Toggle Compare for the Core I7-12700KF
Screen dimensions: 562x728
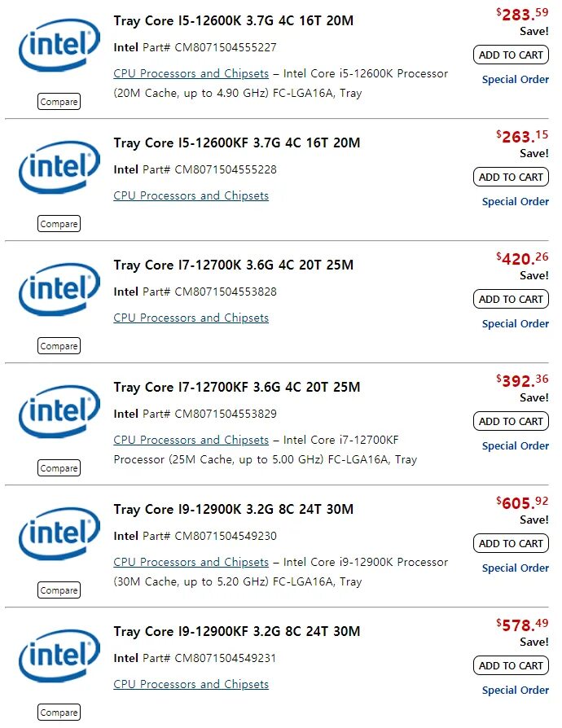(59, 468)
